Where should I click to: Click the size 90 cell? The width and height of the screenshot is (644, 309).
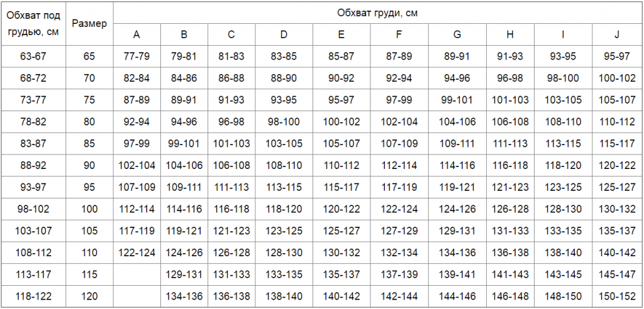pos(89,166)
